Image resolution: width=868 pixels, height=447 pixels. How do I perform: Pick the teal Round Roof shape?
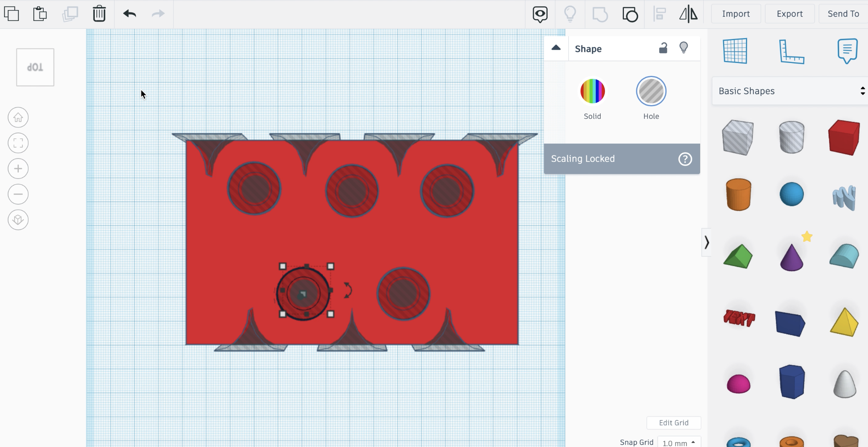[844, 256]
